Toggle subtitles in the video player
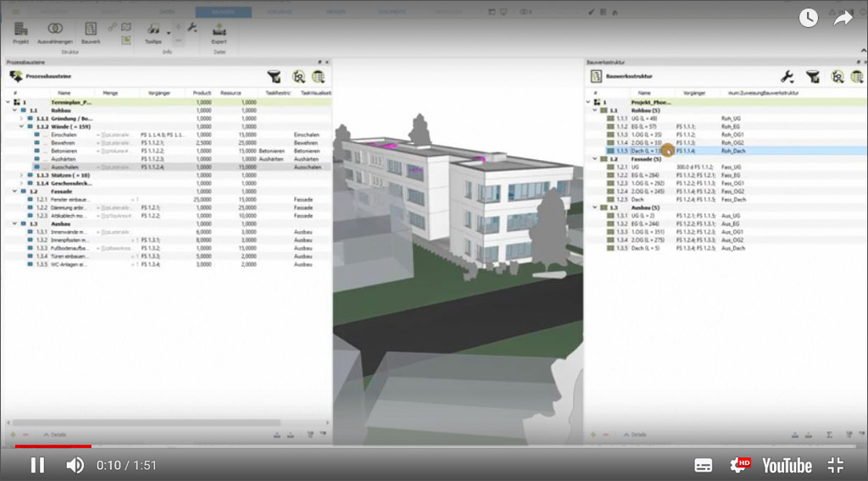The width and height of the screenshot is (868, 481). 704,465
